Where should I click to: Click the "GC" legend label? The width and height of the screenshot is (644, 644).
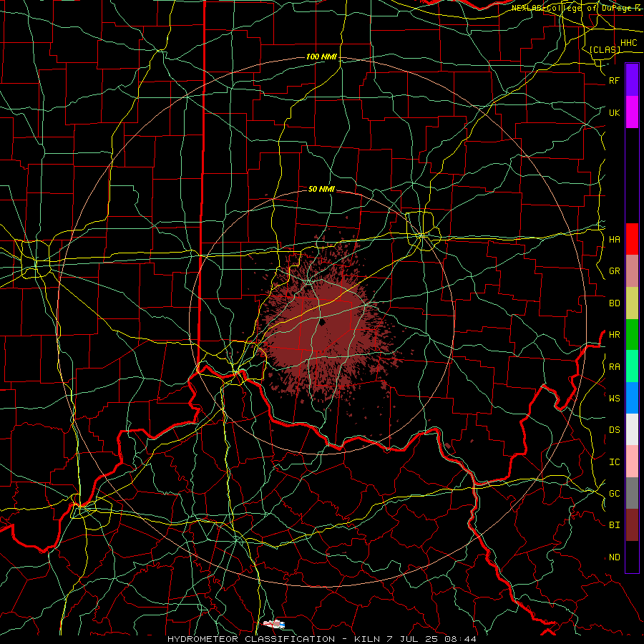tap(615, 494)
